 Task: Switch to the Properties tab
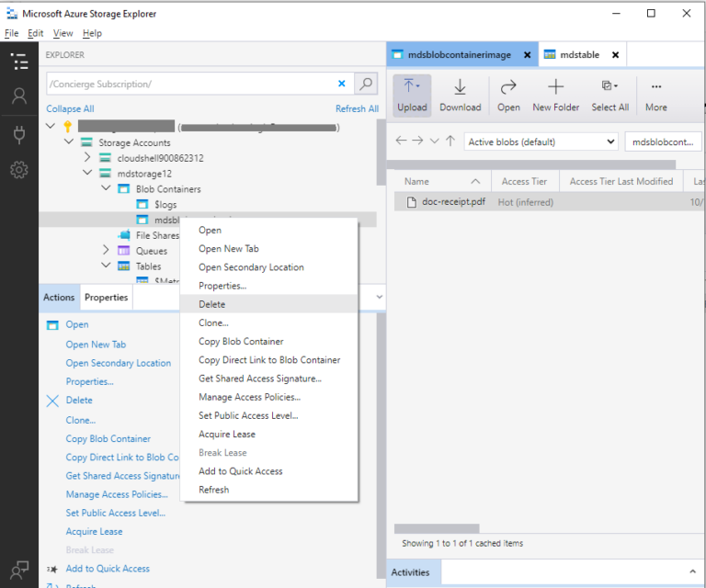[107, 298]
